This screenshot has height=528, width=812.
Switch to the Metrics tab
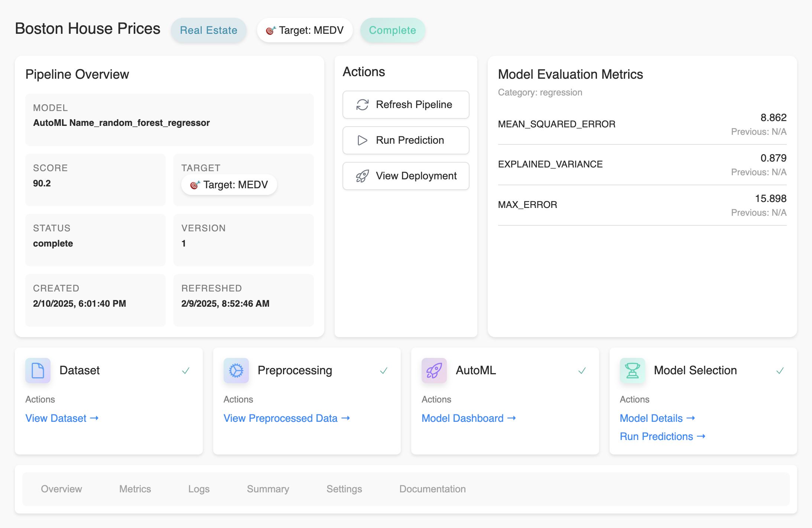coord(135,489)
